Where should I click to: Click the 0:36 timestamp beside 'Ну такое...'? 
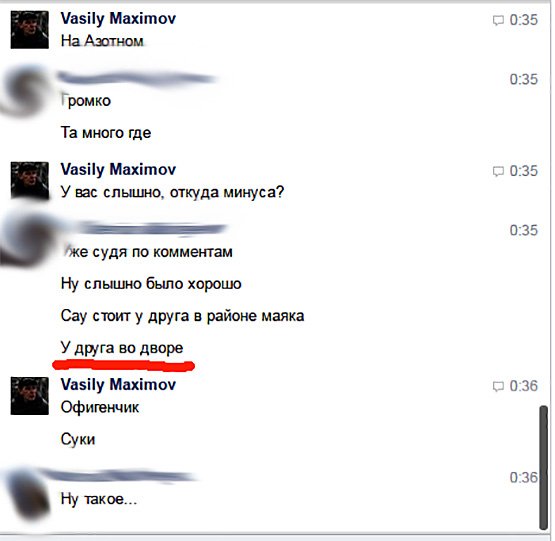(x=523, y=478)
